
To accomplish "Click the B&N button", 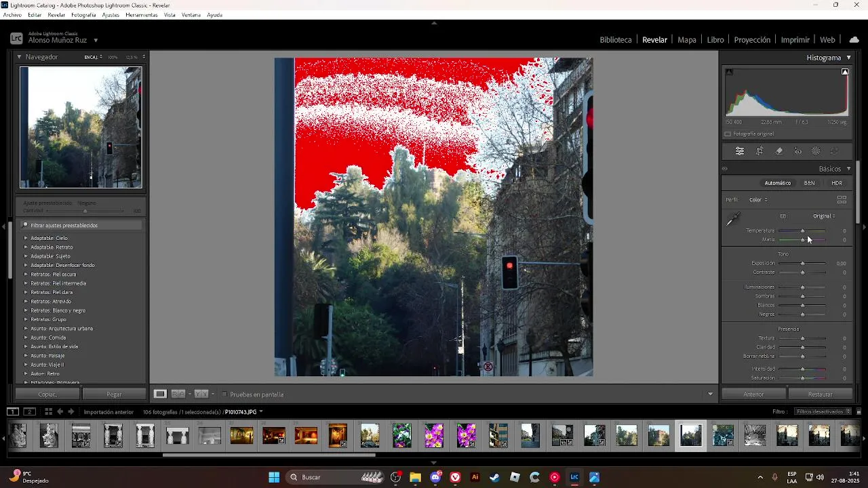I will (x=809, y=183).
